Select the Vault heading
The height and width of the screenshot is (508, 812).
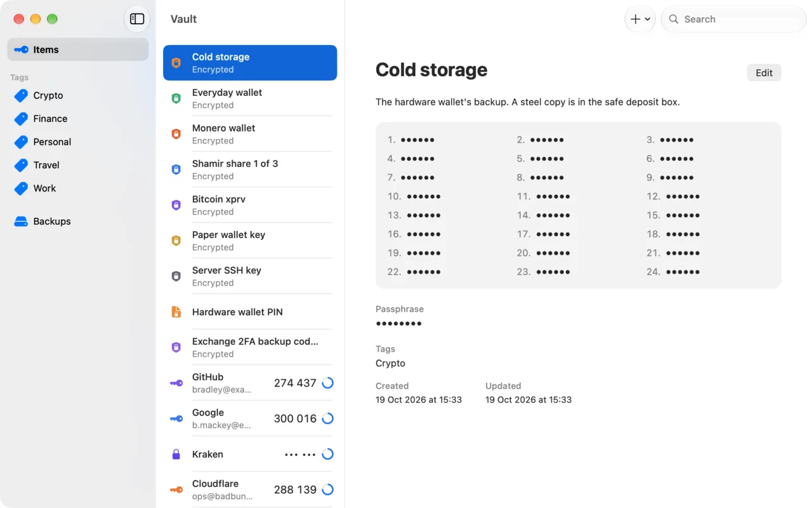[183, 19]
